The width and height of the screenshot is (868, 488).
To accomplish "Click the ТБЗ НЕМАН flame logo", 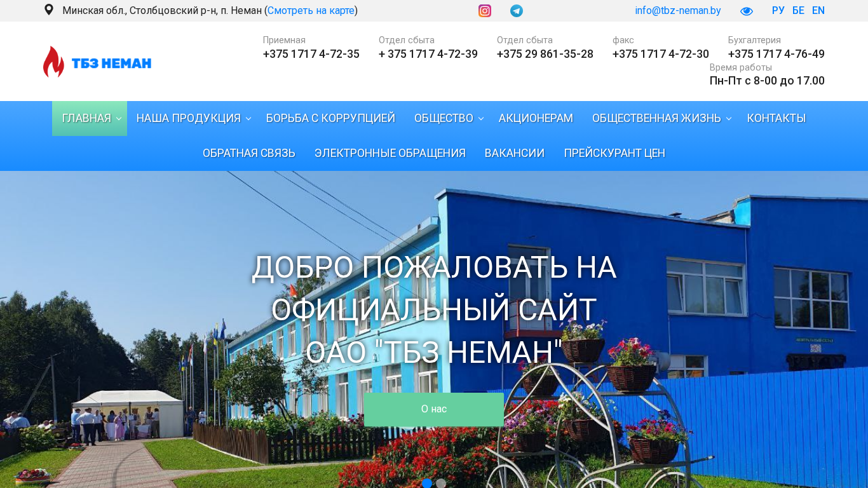I will [x=97, y=62].
